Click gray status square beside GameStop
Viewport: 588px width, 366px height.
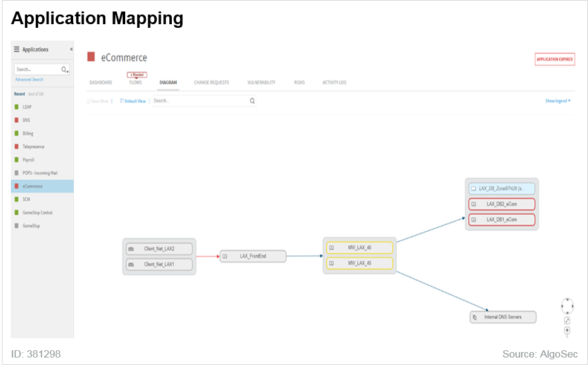16,226
